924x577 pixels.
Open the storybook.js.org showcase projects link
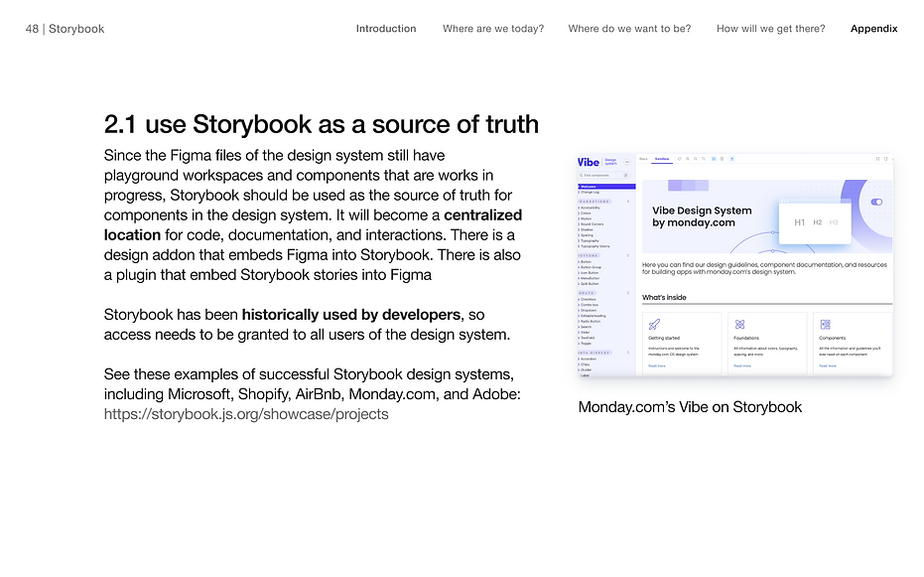click(246, 414)
